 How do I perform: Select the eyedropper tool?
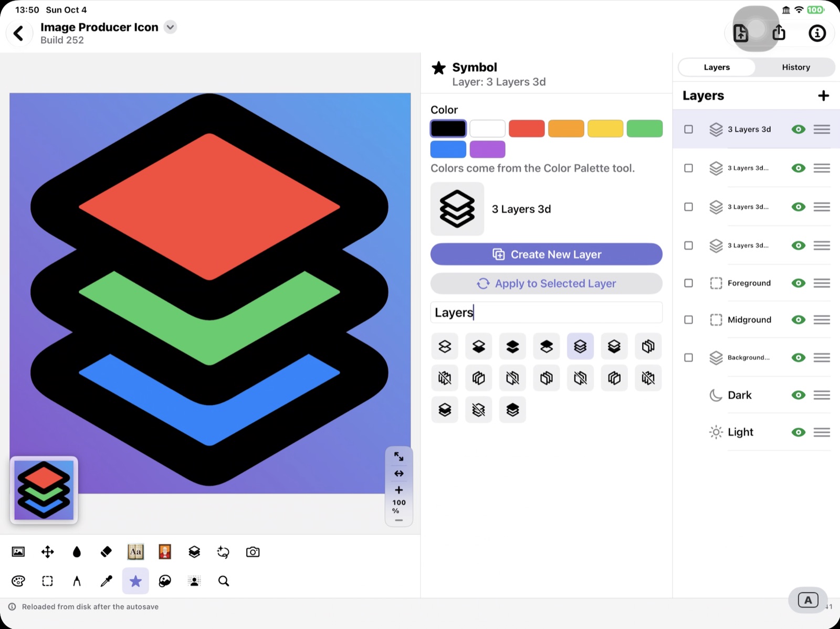[106, 581]
